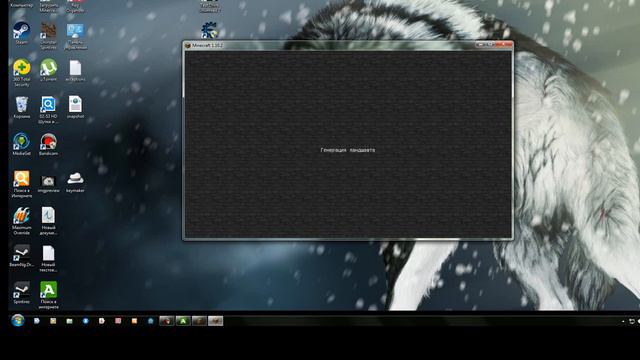Open the Windows Start menu orb
The image size is (640, 360).
point(18,321)
